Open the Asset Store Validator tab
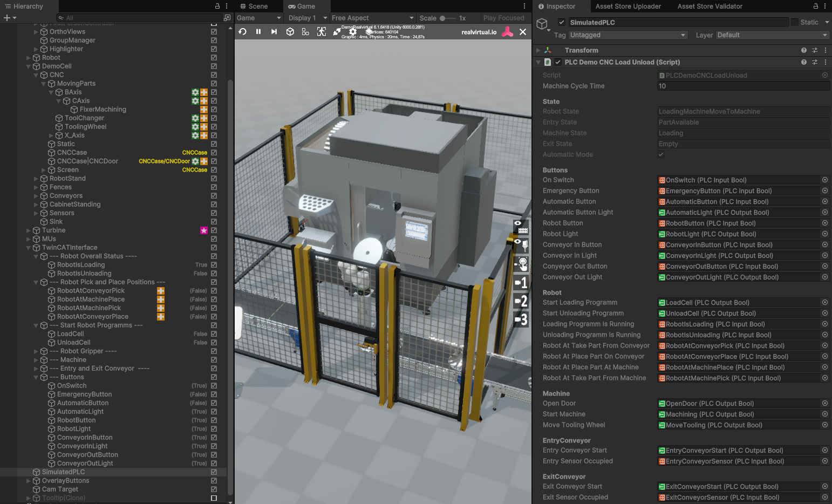 (710, 6)
